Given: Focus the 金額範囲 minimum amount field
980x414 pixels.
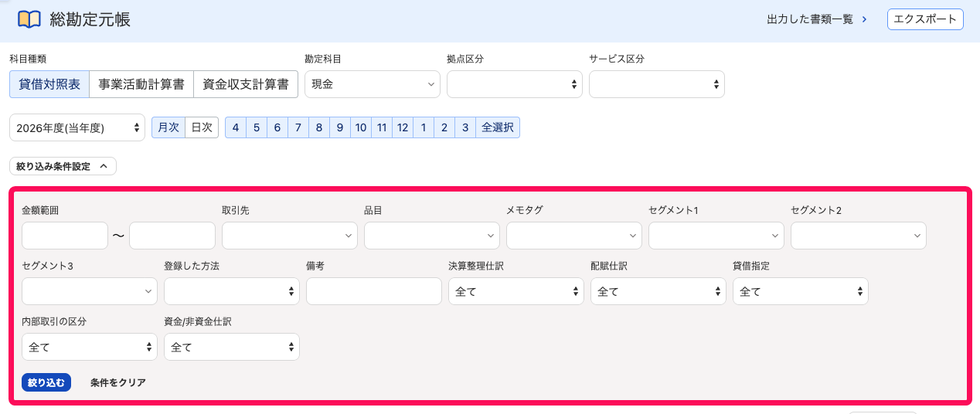Looking at the screenshot, I should coord(65,236).
